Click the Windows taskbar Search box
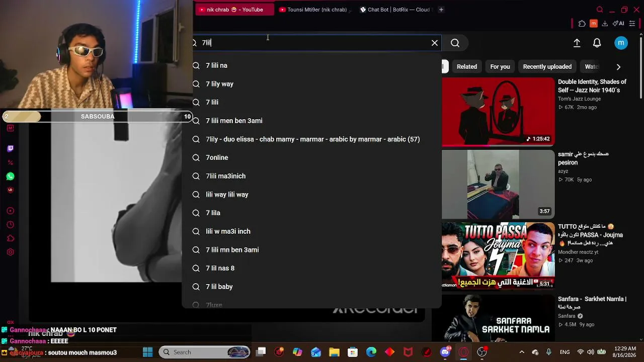This screenshot has width=644, height=362. coord(205,352)
